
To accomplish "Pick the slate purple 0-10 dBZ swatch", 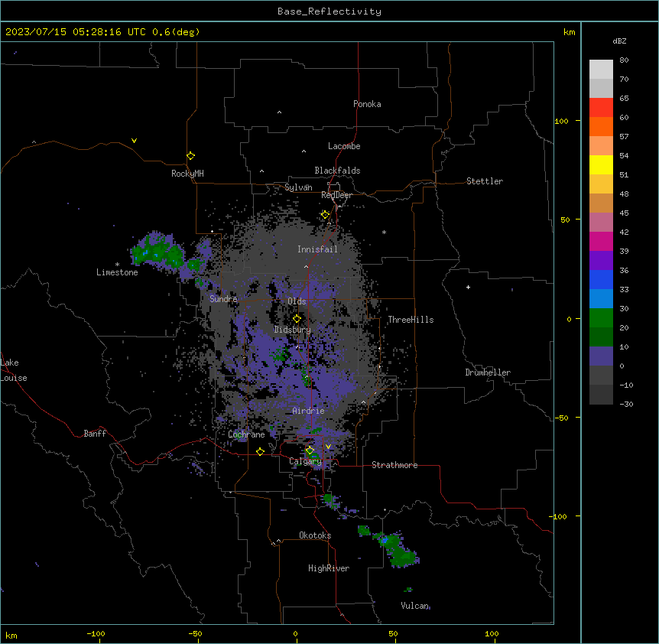I will point(601,356).
